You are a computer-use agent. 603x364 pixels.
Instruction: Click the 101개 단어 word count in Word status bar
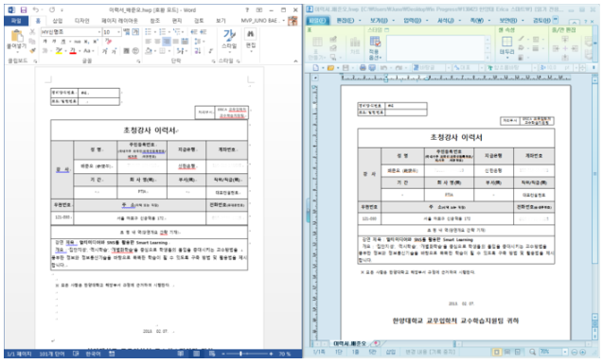point(53,354)
